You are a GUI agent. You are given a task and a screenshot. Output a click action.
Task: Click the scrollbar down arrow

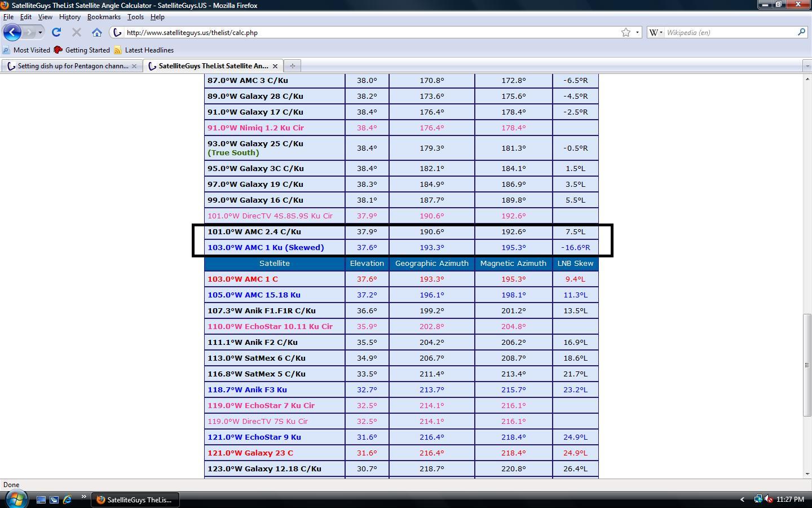807,474
